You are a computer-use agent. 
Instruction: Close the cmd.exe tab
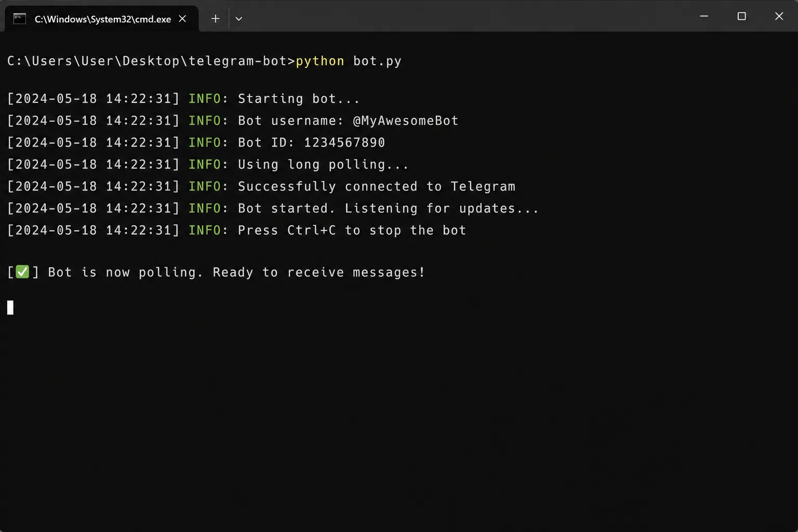pos(182,19)
